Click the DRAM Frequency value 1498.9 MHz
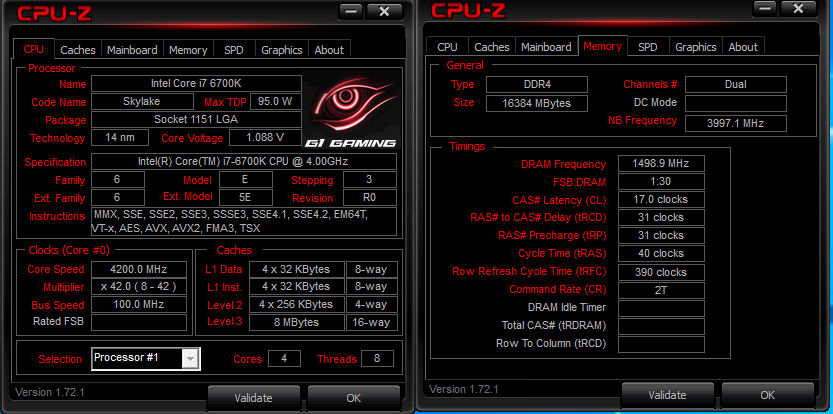This screenshot has width=833, height=414. click(x=661, y=163)
